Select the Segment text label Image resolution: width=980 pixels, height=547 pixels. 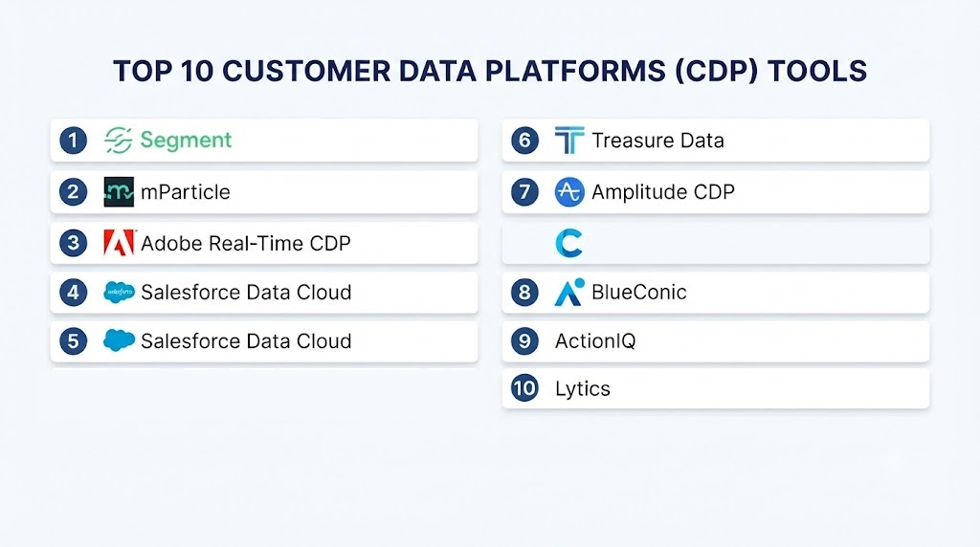[x=186, y=140]
